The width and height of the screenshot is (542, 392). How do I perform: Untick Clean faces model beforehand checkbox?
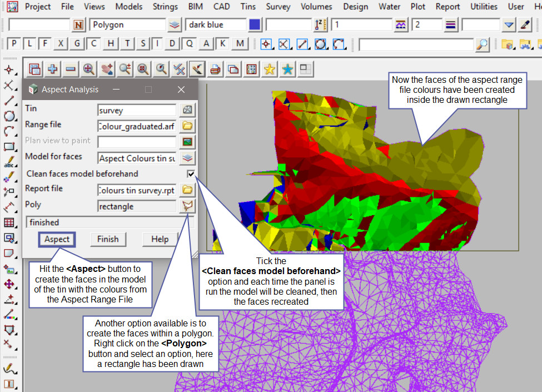point(191,174)
